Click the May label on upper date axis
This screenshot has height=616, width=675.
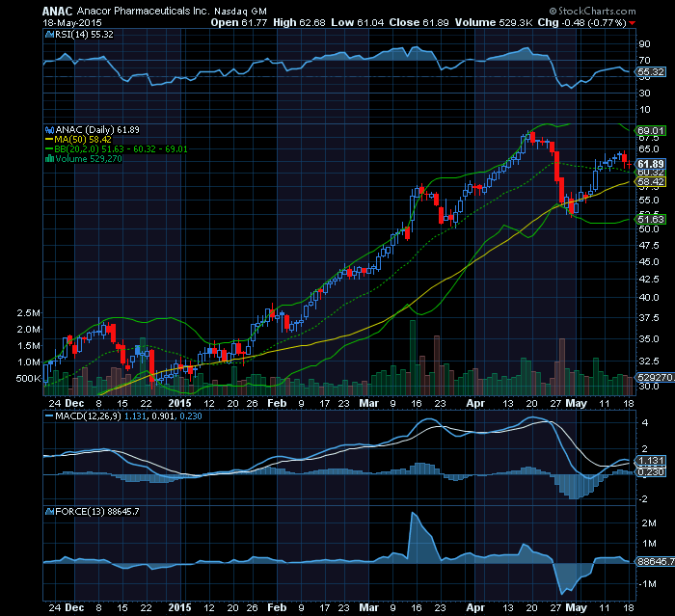(576, 403)
